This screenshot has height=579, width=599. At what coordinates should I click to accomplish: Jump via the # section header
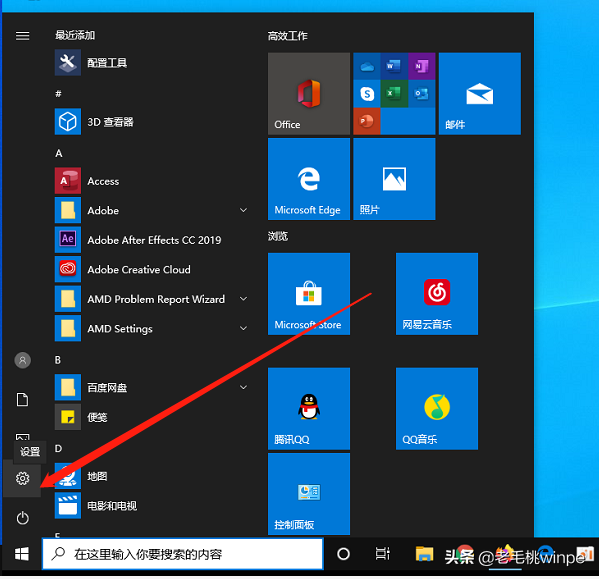coord(58,94)
